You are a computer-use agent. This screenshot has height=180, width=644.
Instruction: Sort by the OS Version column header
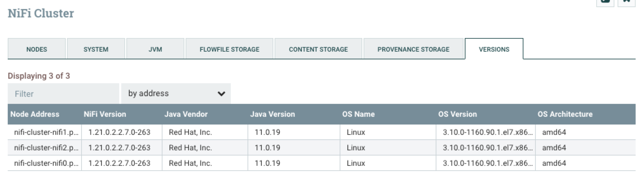[458, 114]
